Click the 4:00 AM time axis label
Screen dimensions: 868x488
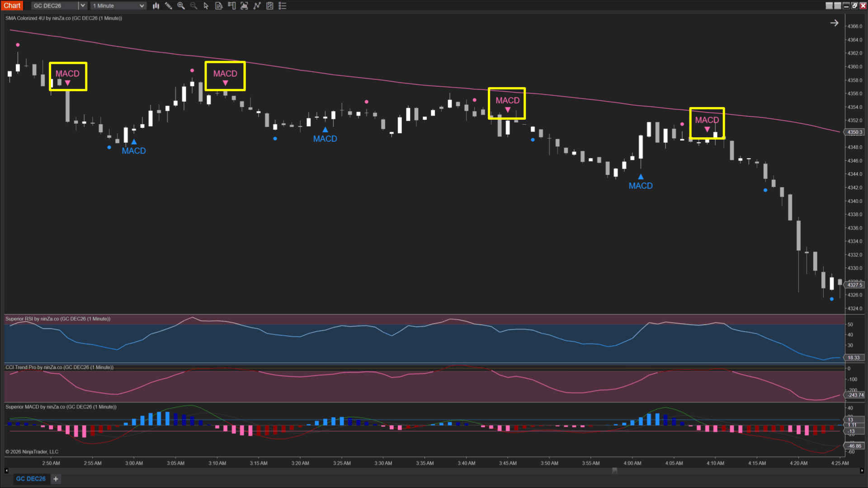pyautogui.click(x=632, y=463)
